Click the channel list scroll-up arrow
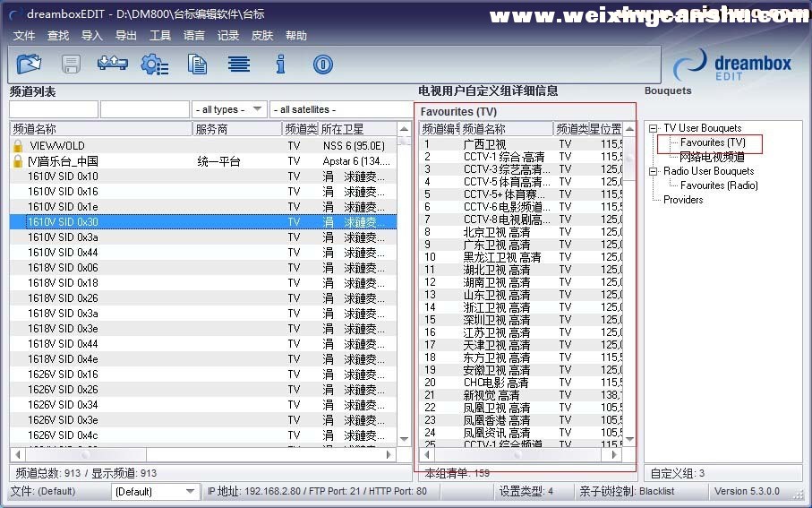812x508 pixels. tap(404, 129)
